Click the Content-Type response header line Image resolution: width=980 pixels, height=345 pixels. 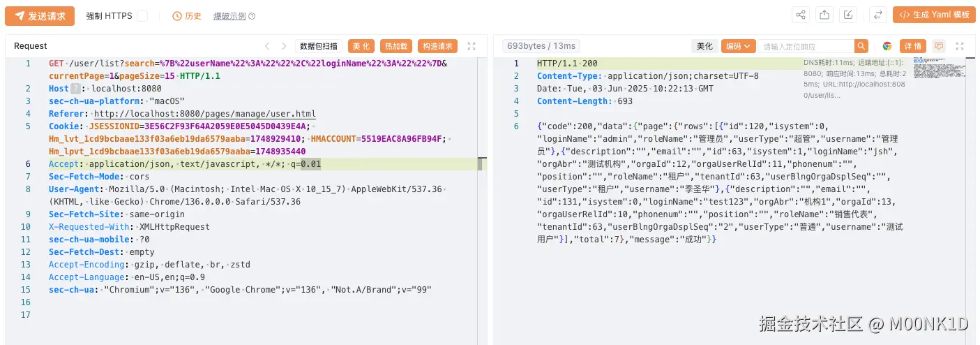point(648,76)
